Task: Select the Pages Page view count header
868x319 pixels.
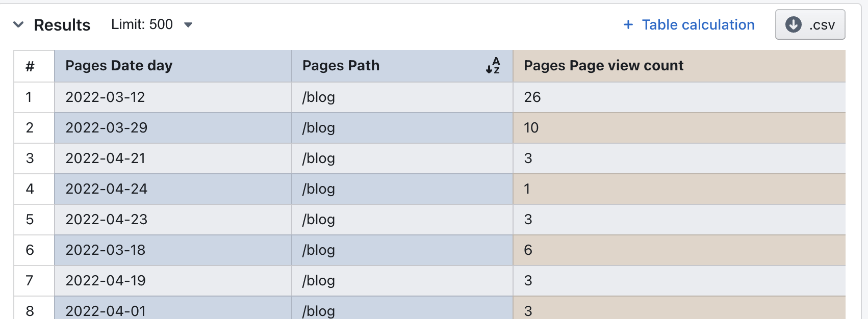Action: (x=603, y=66)
